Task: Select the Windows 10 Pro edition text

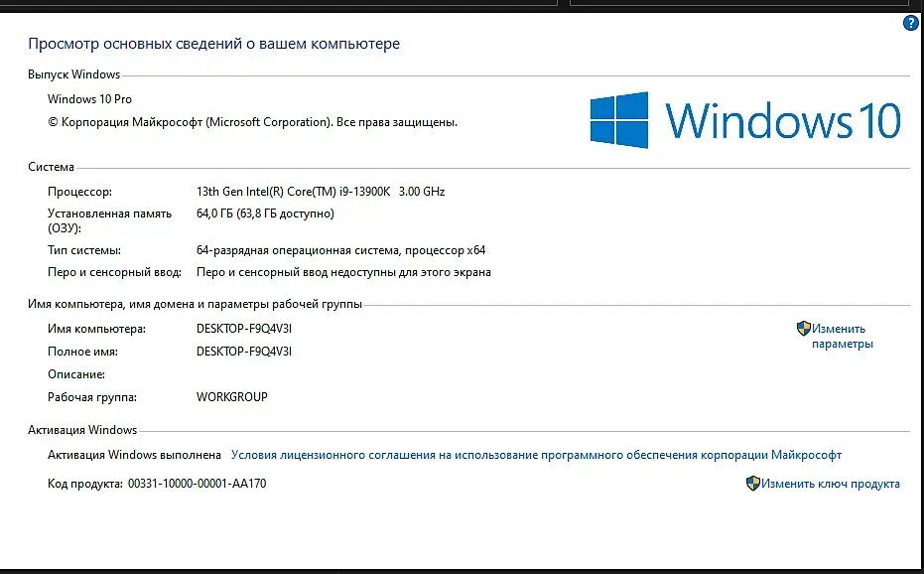Action: (89, 99)
